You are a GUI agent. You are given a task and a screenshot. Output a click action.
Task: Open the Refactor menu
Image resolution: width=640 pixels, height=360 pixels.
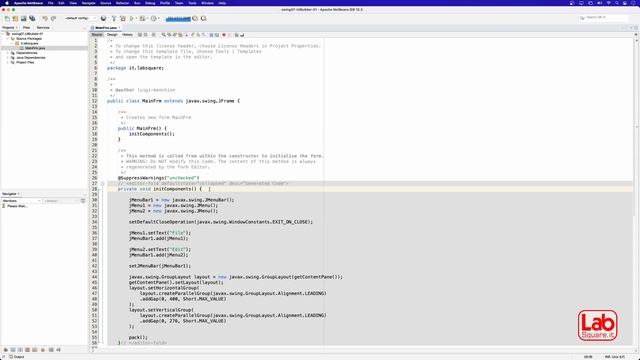pyautogui.click(x=122, y=3)
